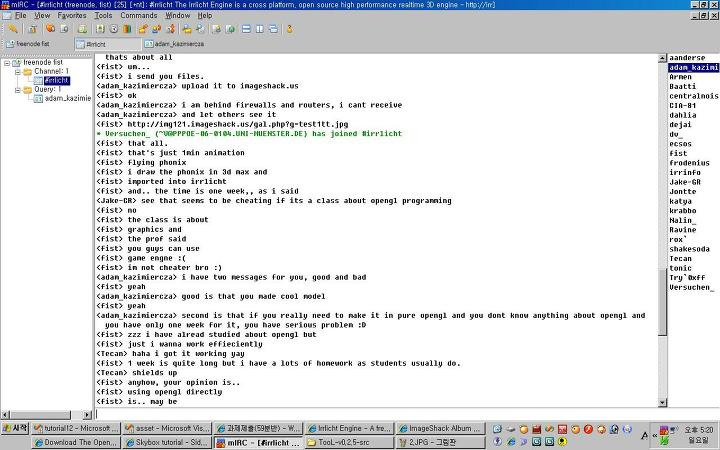The height and width of the screenshot is (450, 720).
Task: Click the tree panel horizontal scrollbar thumb
Action: pos(40,415)
